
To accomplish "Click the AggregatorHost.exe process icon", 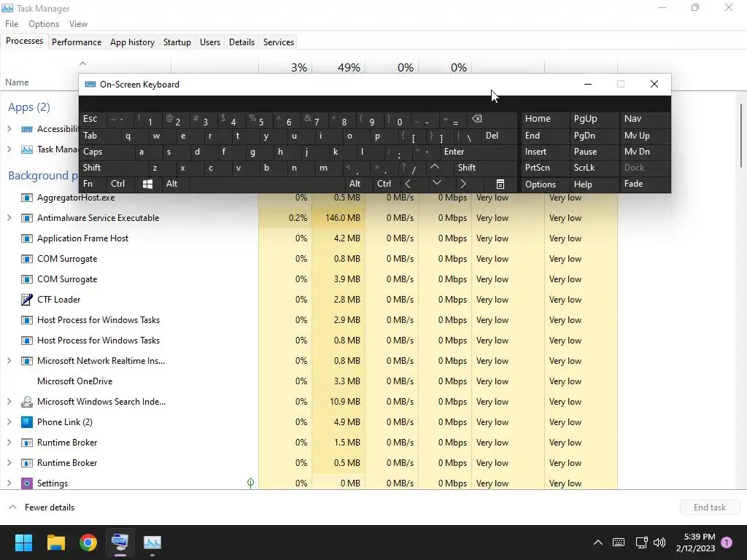I will coord(27,198).
